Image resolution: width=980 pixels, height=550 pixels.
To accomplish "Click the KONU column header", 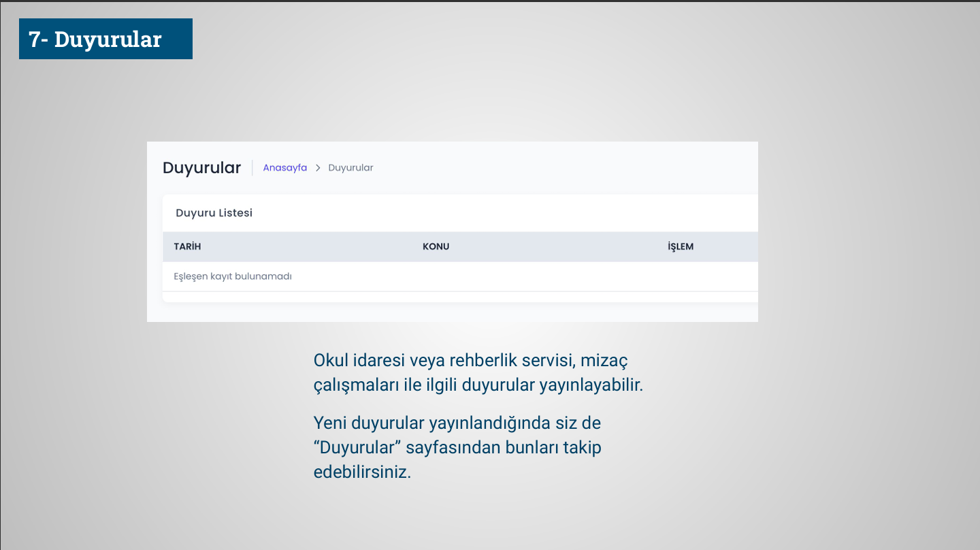I will (436, 246).
